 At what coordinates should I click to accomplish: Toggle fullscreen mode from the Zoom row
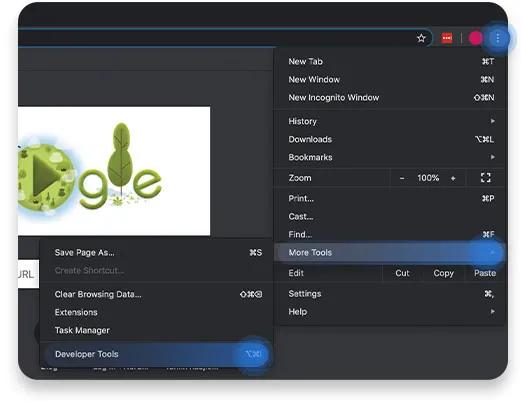click(486, 178)
